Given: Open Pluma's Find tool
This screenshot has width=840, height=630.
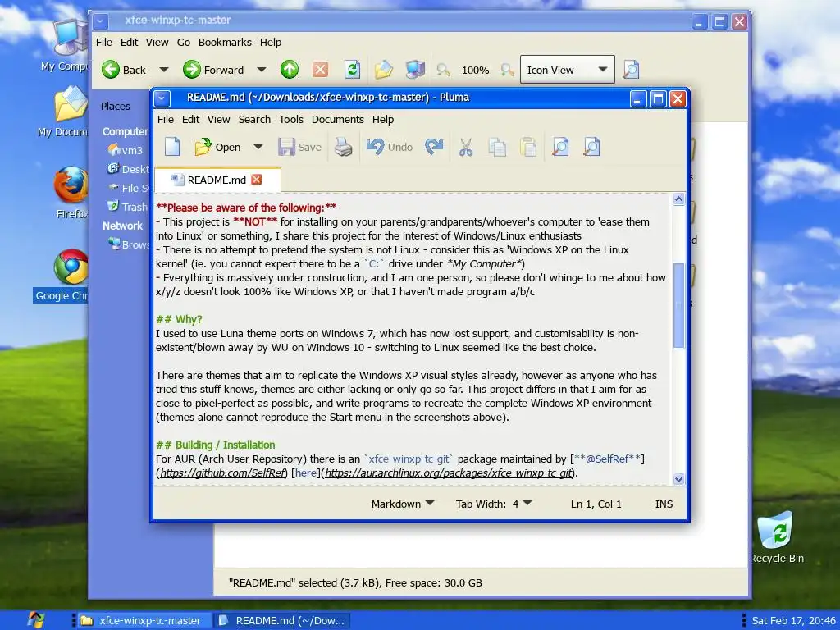Looking at the screenshot, I should click(x=560, y=147).
